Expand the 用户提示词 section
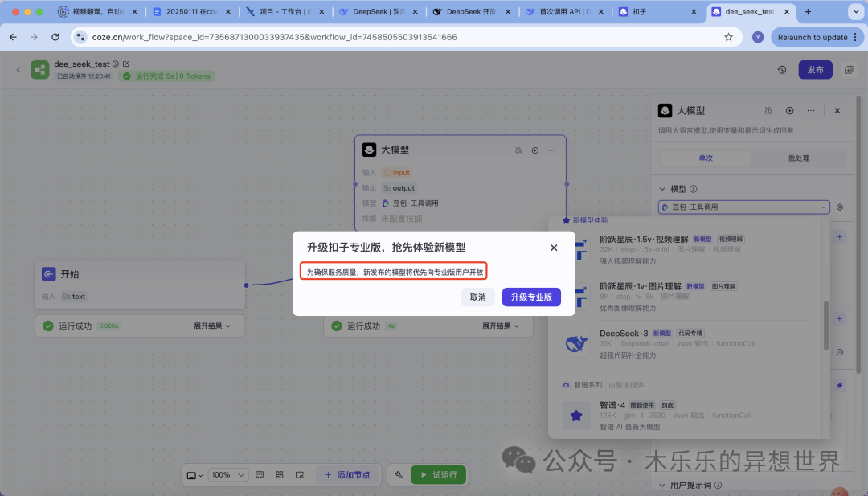This screenshot has height=496, width=868. [662, 485]
